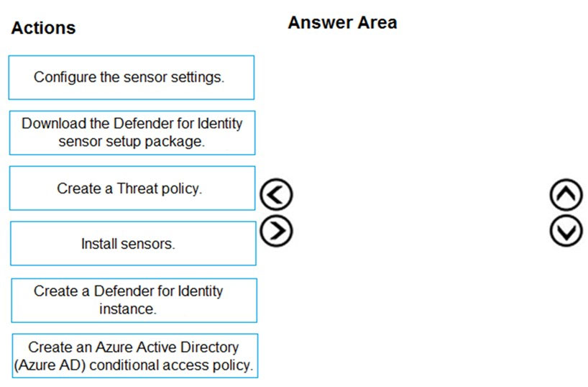Click the '(Azure AD)' text
Viewport: 588px width, 387px height.
pos(50,365)
